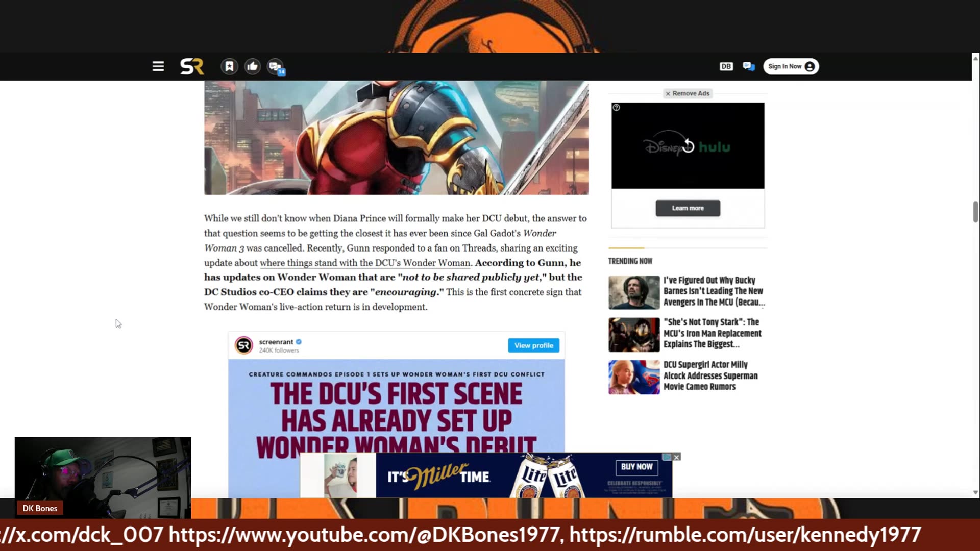
Task: Open ad info question-mark icon on Disney ad
Action: (x=617, y=108)
